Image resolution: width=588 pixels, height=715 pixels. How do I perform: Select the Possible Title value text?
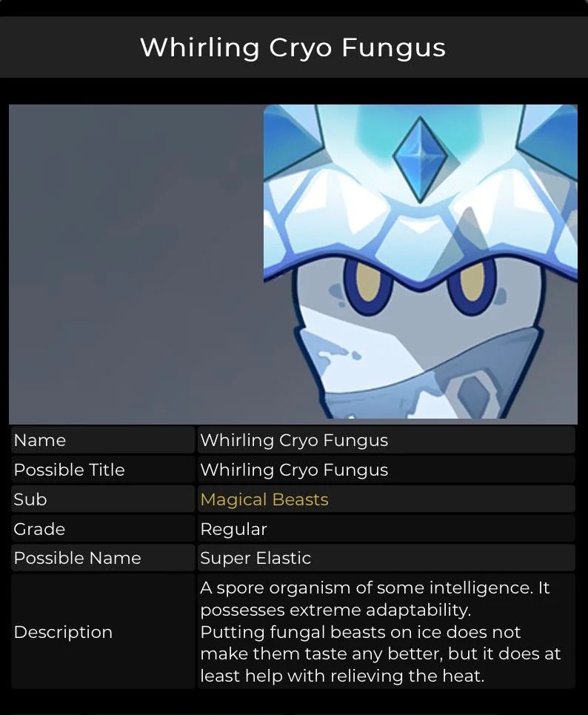tap(294, 470)
